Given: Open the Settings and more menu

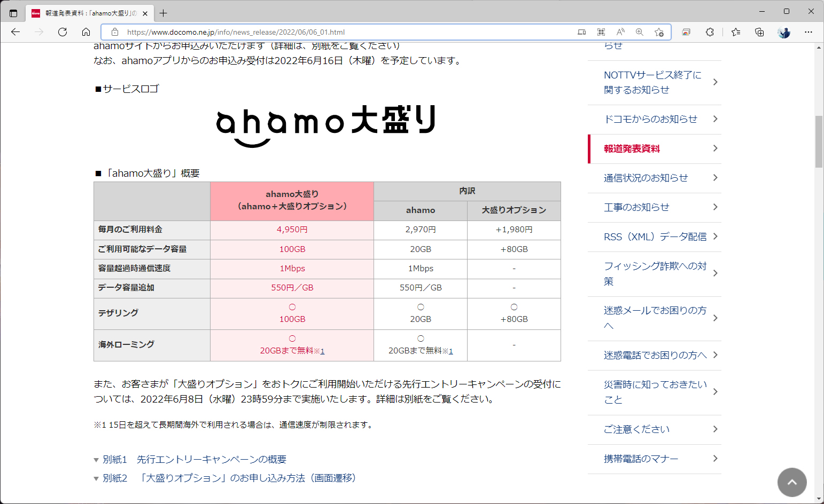Looking at the screenshot, I should click(x=809, y=32).
